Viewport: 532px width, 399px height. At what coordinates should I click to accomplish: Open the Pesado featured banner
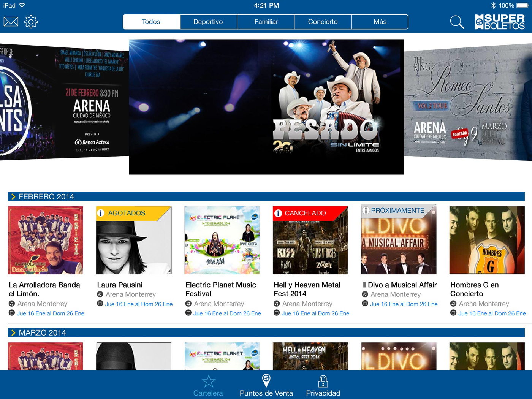click(266, 107)
